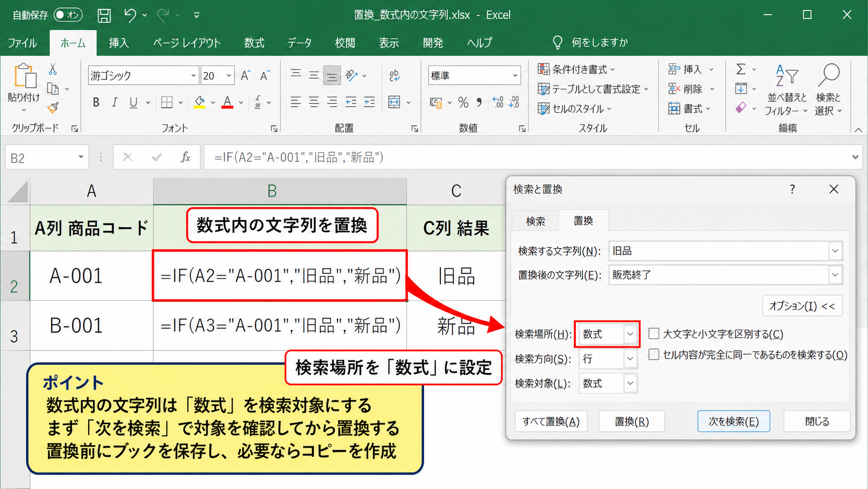Screen dimensions: 868x489
Task: Click the Orientation text angle icon
Action: click(352, 76)
